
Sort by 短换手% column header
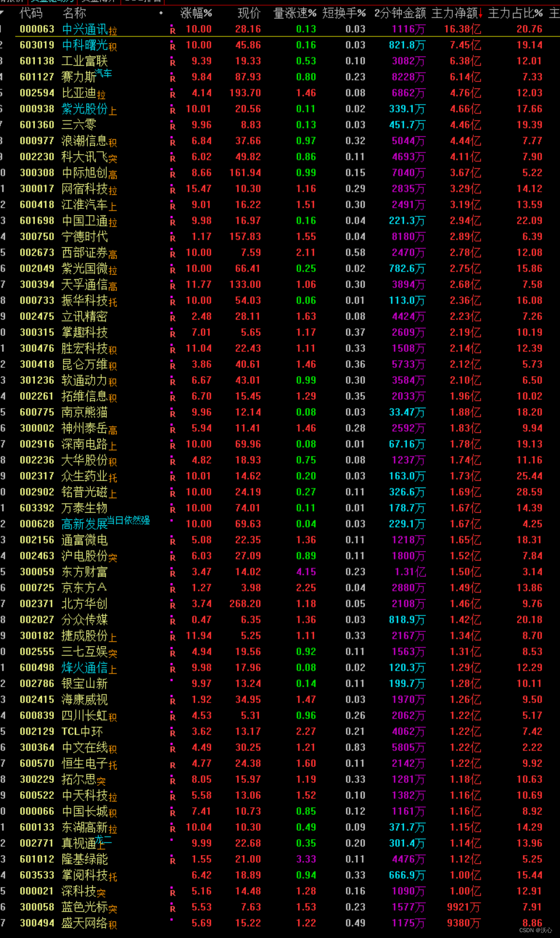pyautogui.click(x=344, y=13)
